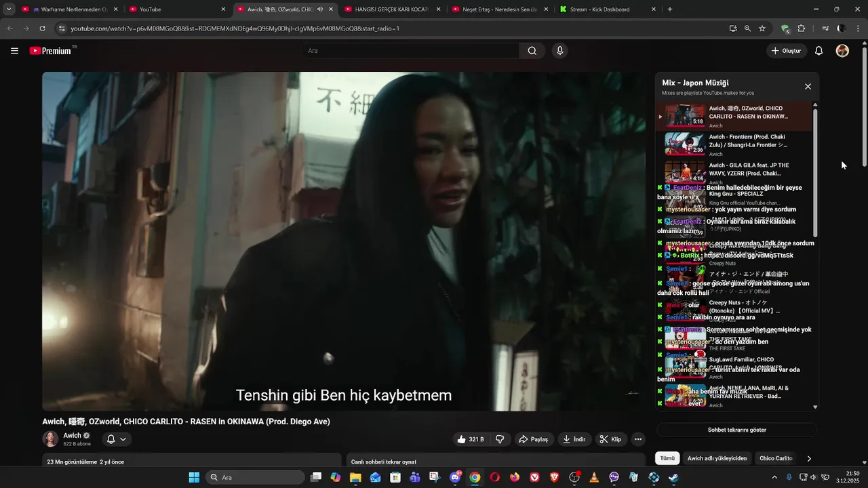Go back with the browser arrow
868x488 pixels.
(9, 28)
